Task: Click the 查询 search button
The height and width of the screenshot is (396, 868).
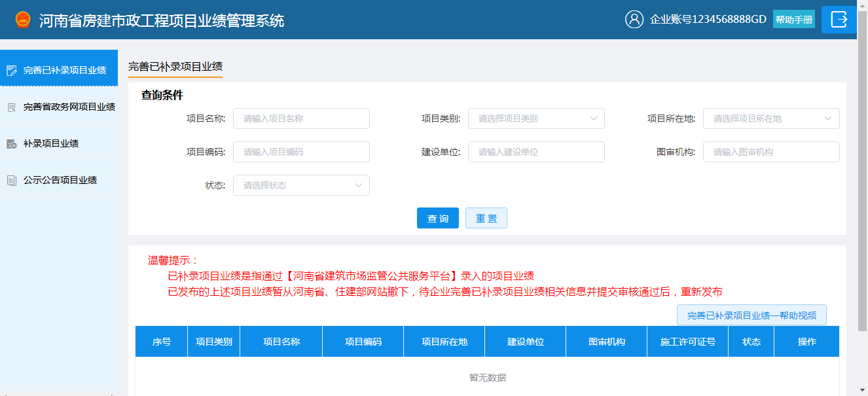Action: pos(437,218)
